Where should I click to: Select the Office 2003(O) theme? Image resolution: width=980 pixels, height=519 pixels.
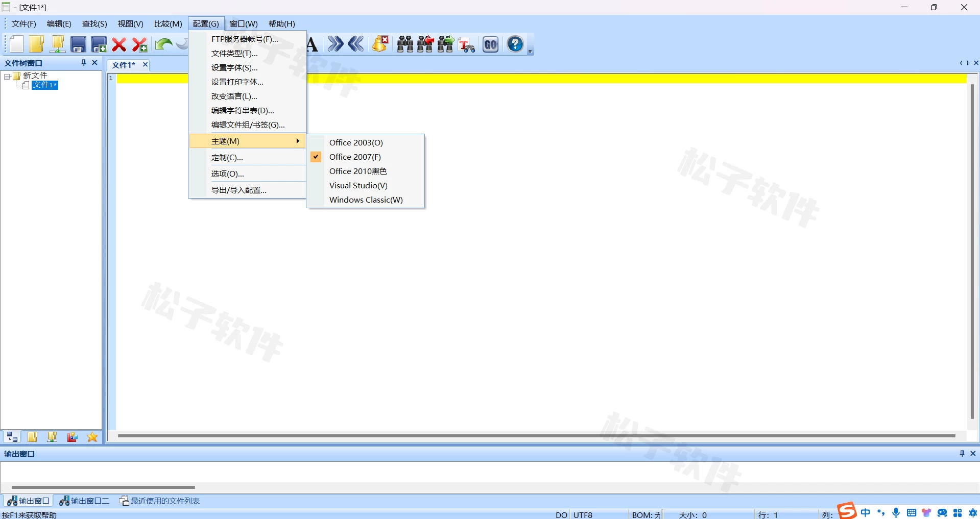366,142
